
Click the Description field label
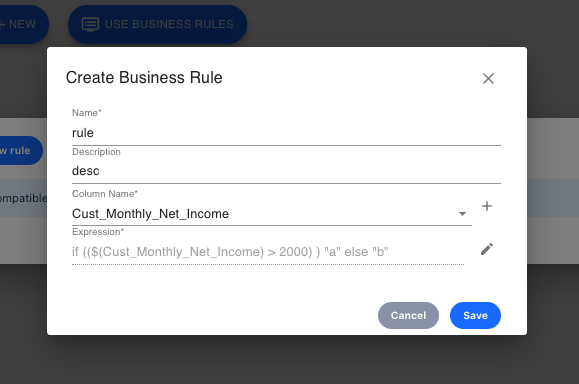click(x=96, y=152)
